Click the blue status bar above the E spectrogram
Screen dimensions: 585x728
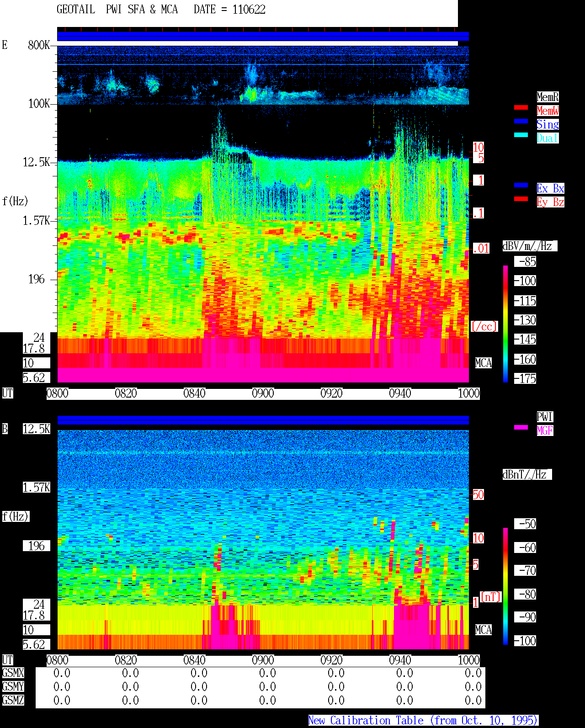(263, 37)
